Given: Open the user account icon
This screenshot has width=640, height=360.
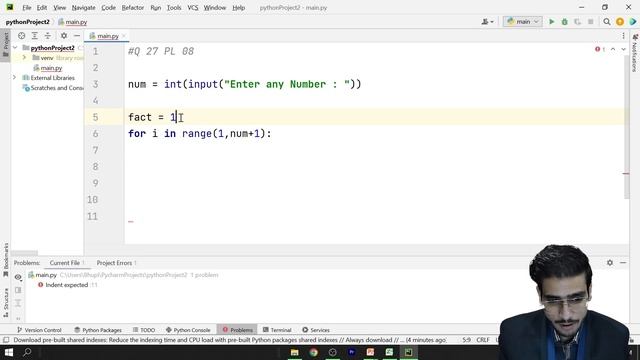Looking at the screenshot, I should [487, 22].
